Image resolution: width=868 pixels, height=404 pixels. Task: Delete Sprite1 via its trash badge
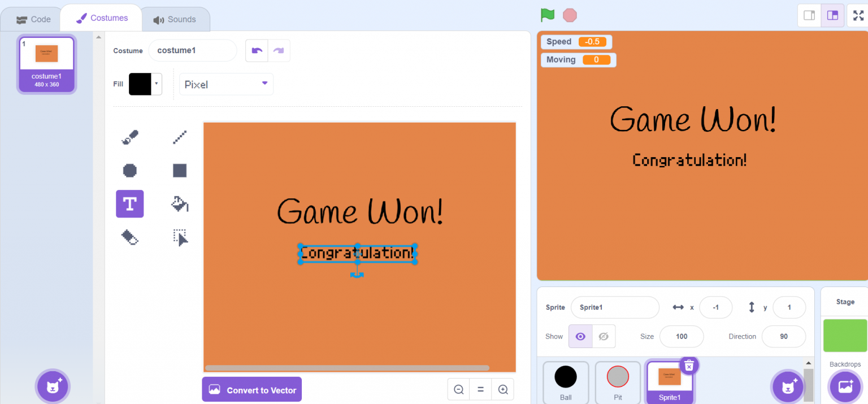tap(689, 366)
